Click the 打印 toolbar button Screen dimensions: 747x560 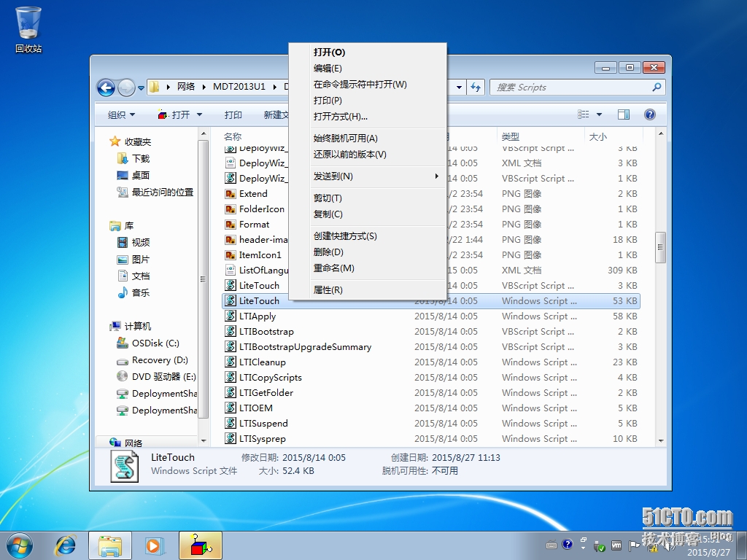click(x=233, y=114)
